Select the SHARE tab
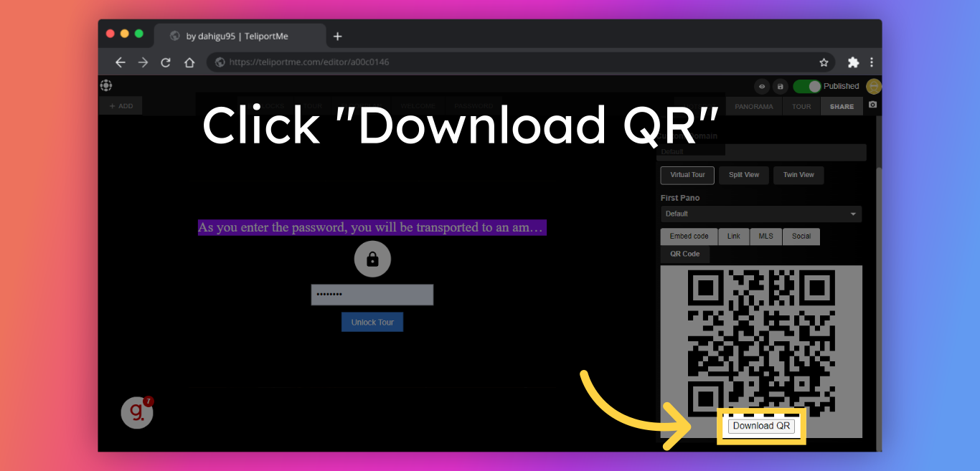Viewport: 980px width, 471px height. (x=842, y=106)
